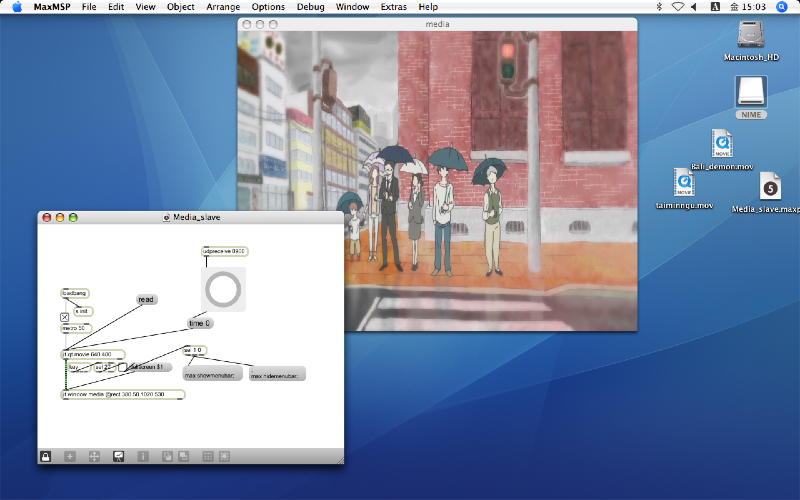Open the Apple menu
Viewport: 800px width, 500px height.
click(x=17, y=7)
